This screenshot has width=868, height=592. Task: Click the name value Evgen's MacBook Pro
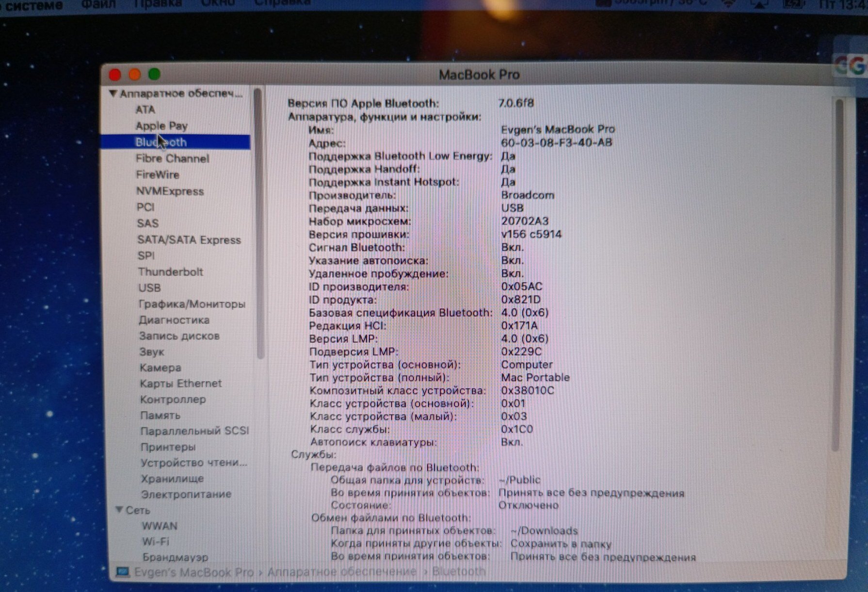point(558,129)
